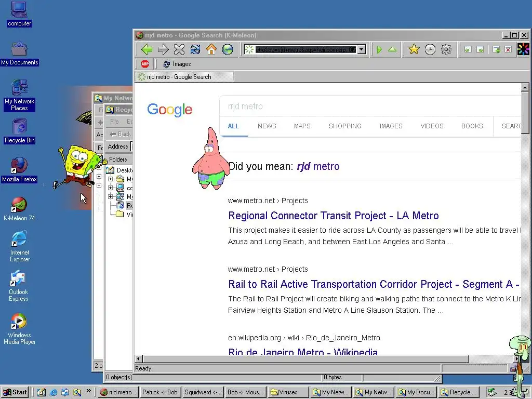The width and height of the screenshot is (532, 399).
Task: Click the globe search icon in toolbar
Action: click(x=228, y=49)
